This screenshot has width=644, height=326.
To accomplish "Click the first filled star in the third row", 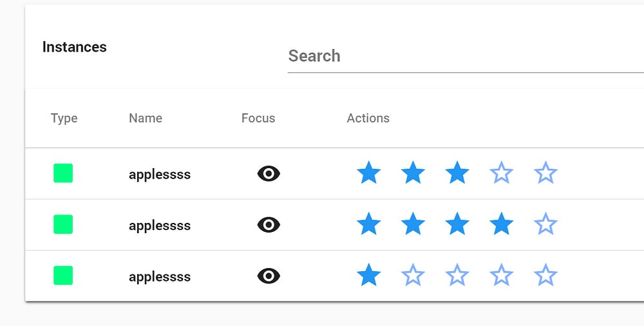I will click(x=368, y=276).
